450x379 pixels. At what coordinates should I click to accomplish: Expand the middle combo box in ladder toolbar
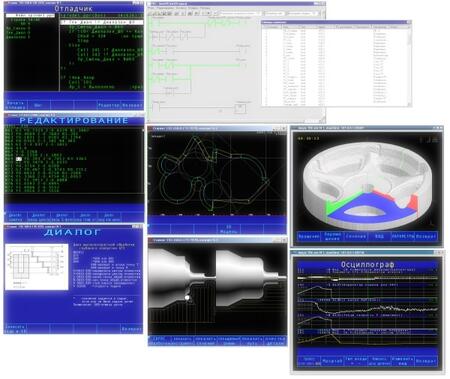point(274,14)
